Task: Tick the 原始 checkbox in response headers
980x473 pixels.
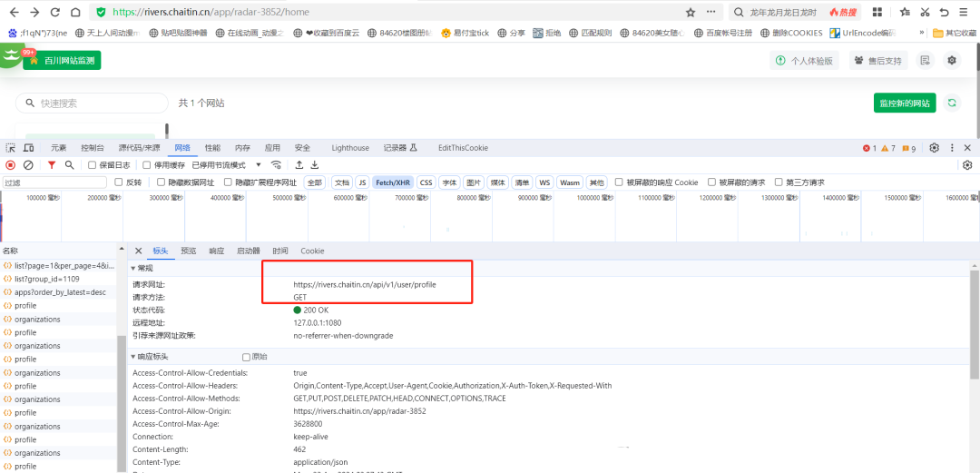Action: (x=246, y=357)
